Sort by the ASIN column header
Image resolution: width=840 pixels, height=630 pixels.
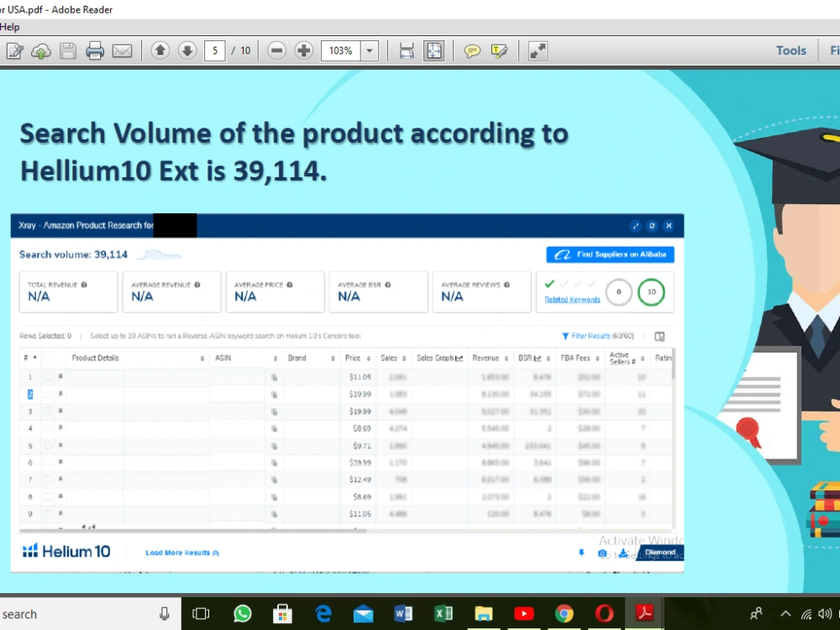245,358
